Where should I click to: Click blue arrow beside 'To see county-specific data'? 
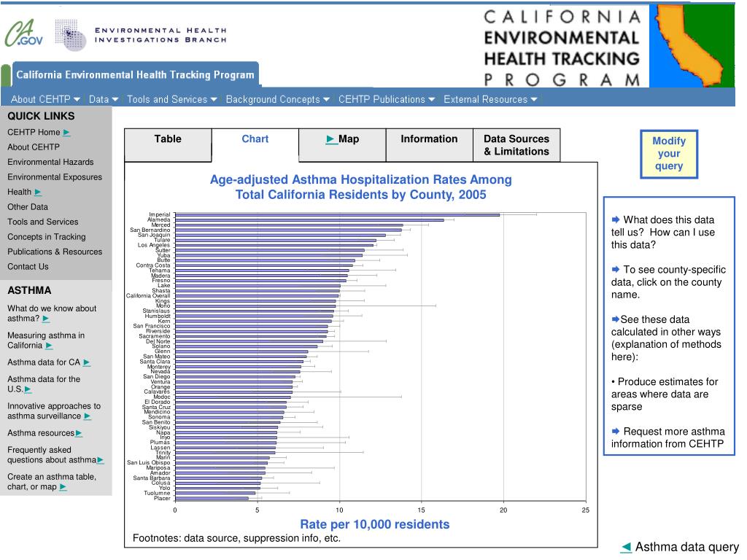tap(616, 270)
